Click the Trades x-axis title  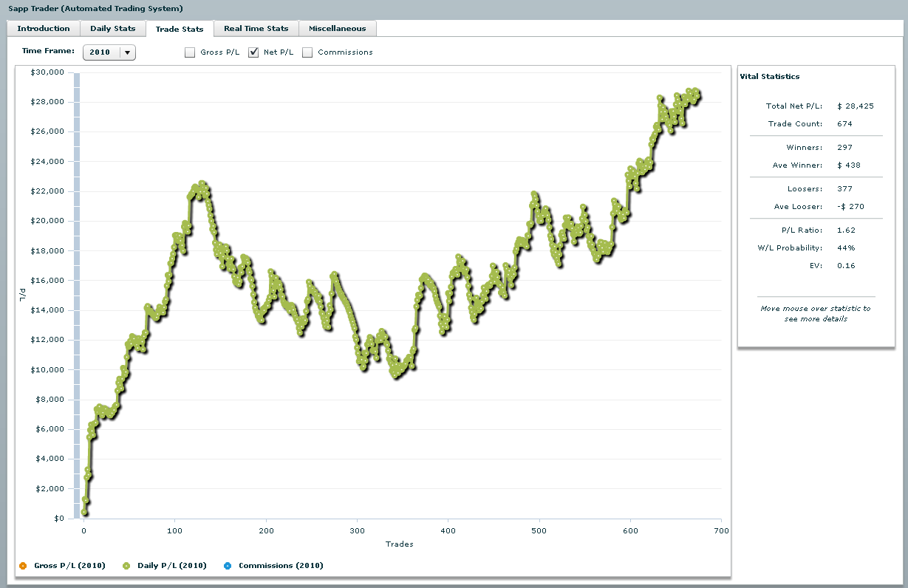tap(399, 544)
